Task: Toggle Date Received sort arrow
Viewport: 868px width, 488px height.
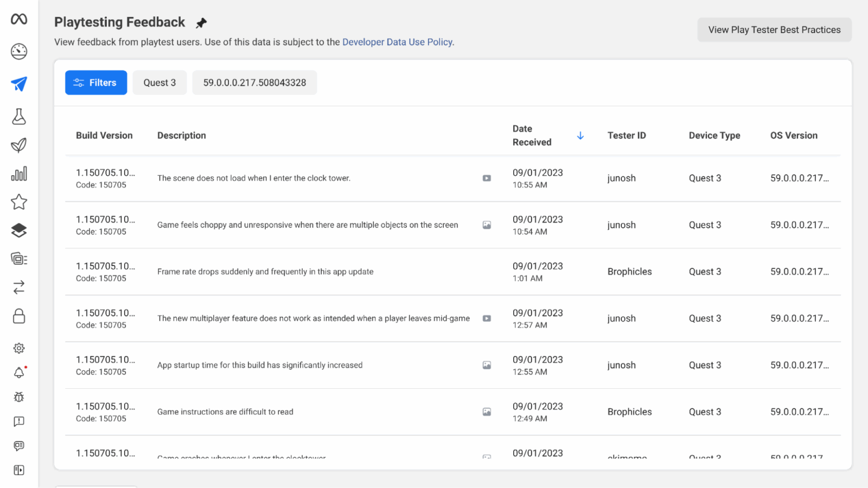Action: point(580,136)
